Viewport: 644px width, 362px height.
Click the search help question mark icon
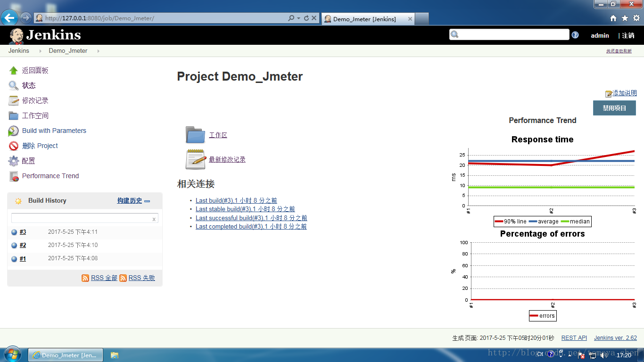pos(575,35)
